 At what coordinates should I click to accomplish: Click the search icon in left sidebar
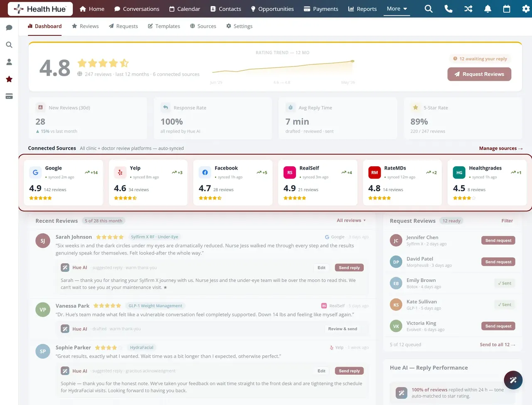click(9, 45)
